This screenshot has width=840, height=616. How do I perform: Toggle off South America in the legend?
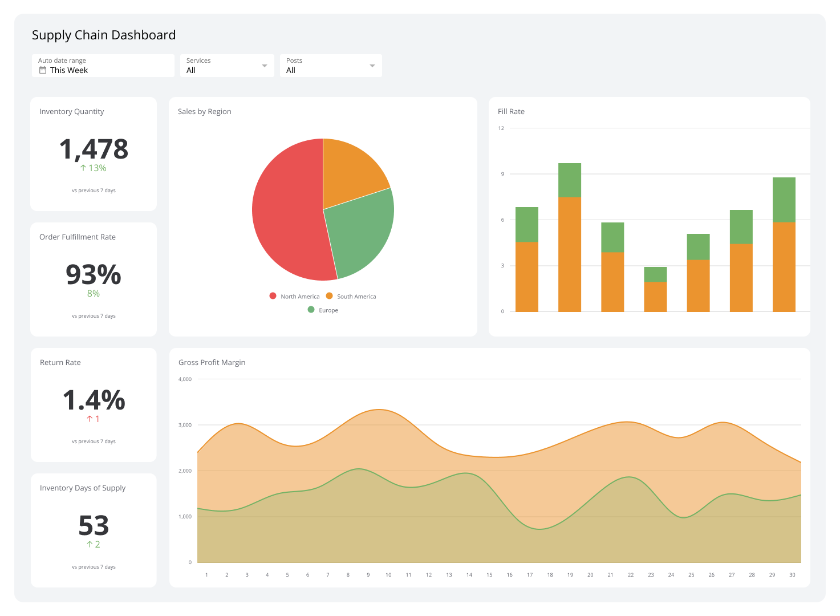coord(329,296)
